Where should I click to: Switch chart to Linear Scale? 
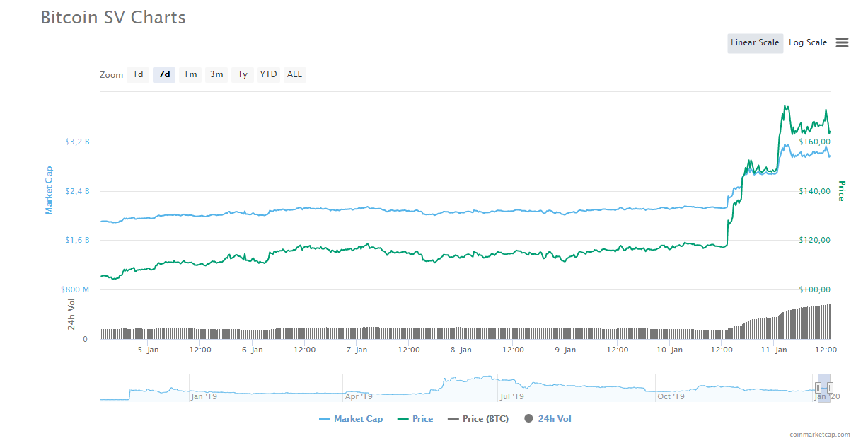755,42
